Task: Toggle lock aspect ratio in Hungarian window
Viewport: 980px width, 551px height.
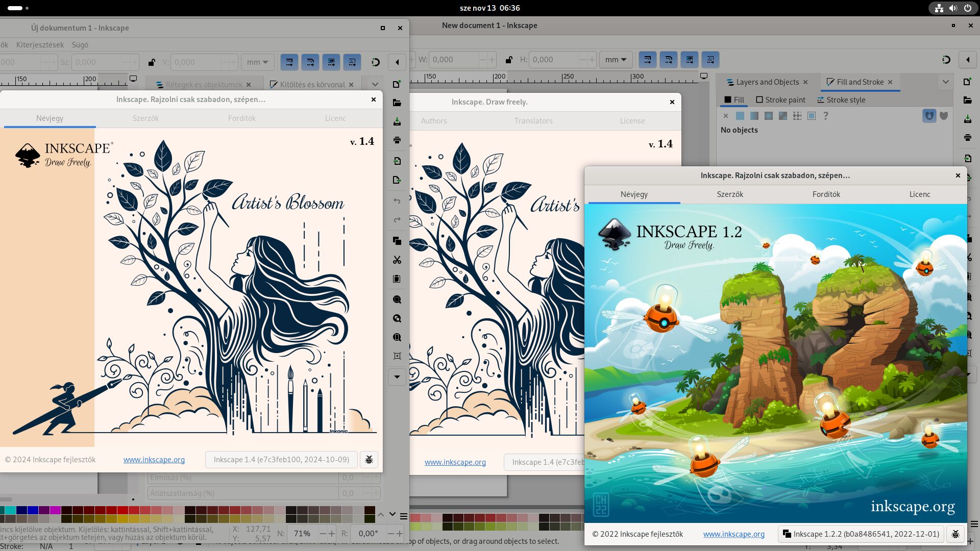Action: tap(152, 62)
